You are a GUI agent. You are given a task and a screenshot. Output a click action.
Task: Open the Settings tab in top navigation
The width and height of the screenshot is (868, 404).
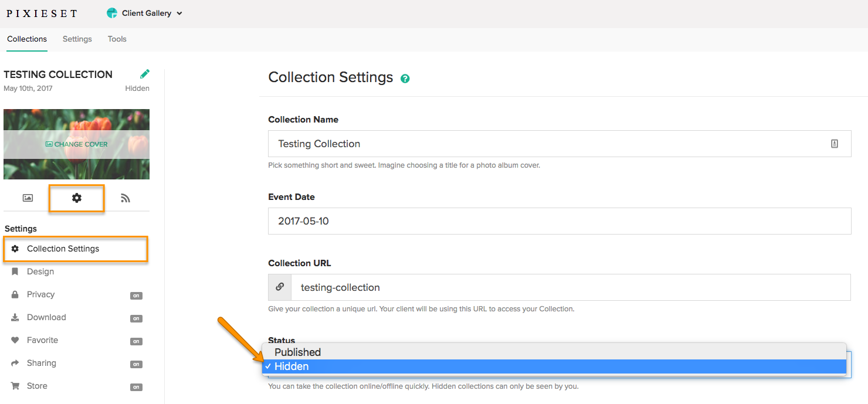(x=77, y=39)
